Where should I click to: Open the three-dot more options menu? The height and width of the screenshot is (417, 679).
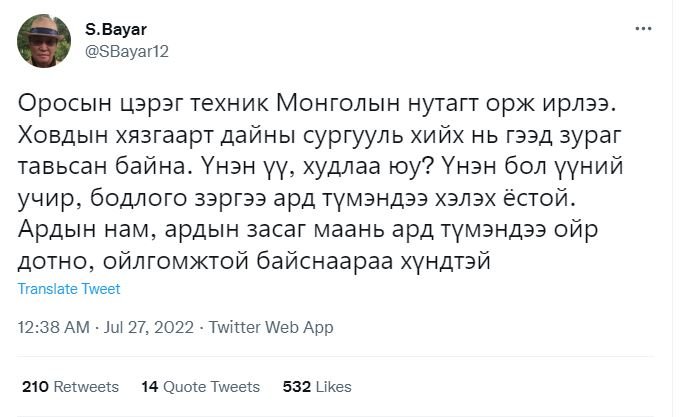click(x=643, y=28)
